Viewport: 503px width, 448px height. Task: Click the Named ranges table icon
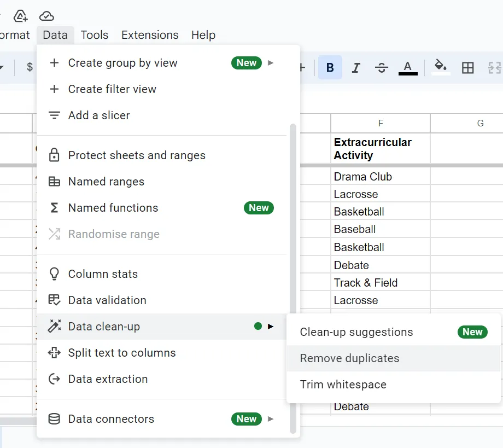(54, 181)
